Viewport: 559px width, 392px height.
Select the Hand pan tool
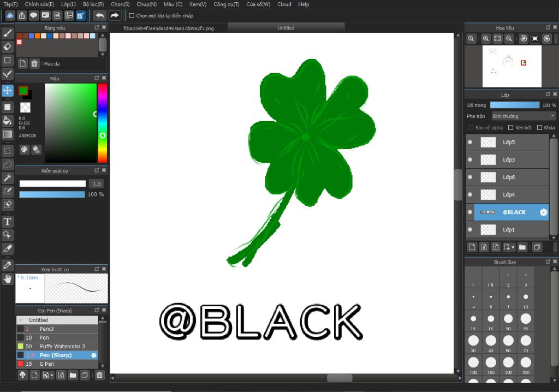click(x=8, y=278)
